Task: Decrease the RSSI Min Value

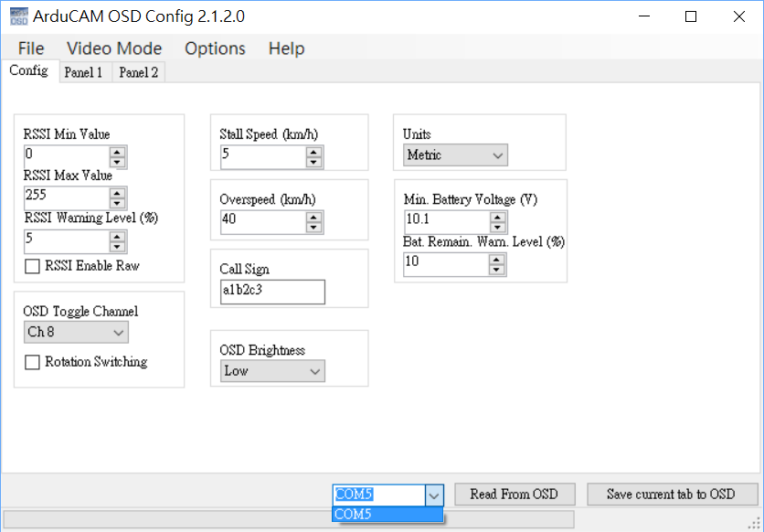Action: coord(117,162)
